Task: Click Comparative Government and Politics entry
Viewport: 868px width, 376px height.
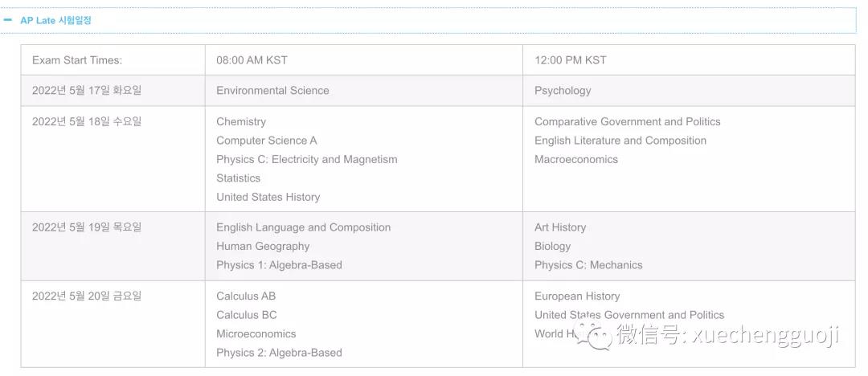Action: (627, 121)
